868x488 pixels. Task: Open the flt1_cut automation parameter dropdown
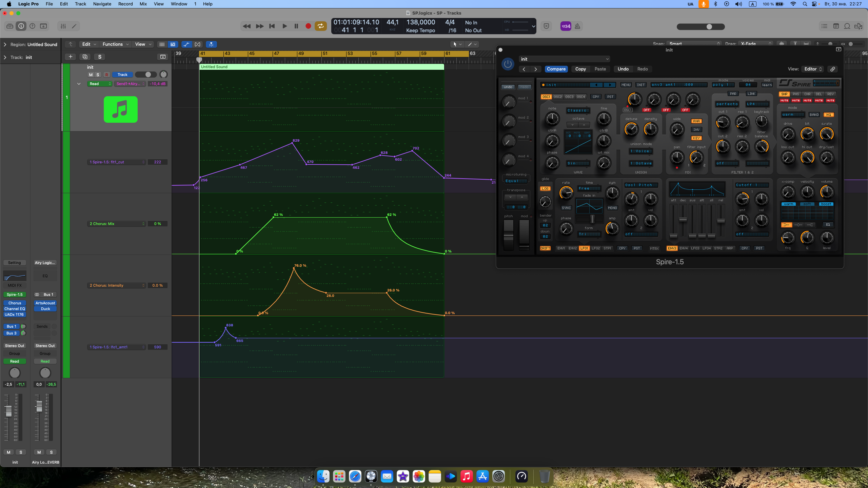click(x=117, y=162)
